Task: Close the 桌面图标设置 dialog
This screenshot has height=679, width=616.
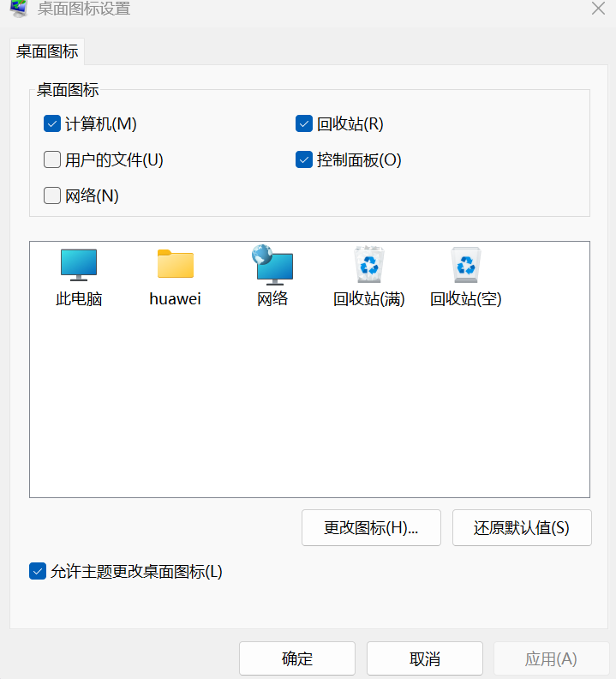Action: pos(598,9)
